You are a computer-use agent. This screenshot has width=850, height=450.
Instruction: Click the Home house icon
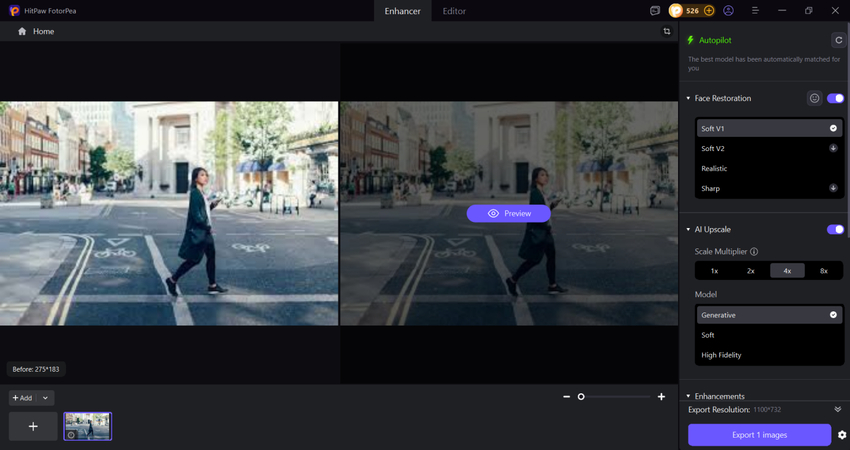pos(22,31)
